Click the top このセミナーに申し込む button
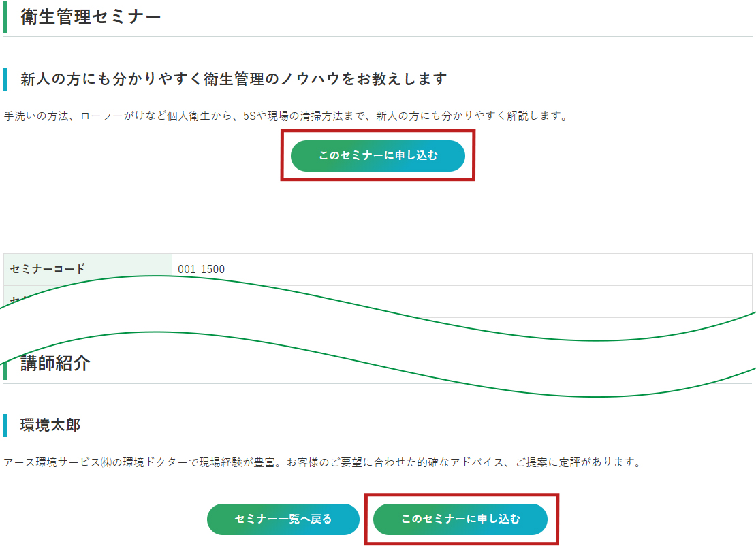Image resolution: width=756 pixels, height=546 pixels. (377, 156)
